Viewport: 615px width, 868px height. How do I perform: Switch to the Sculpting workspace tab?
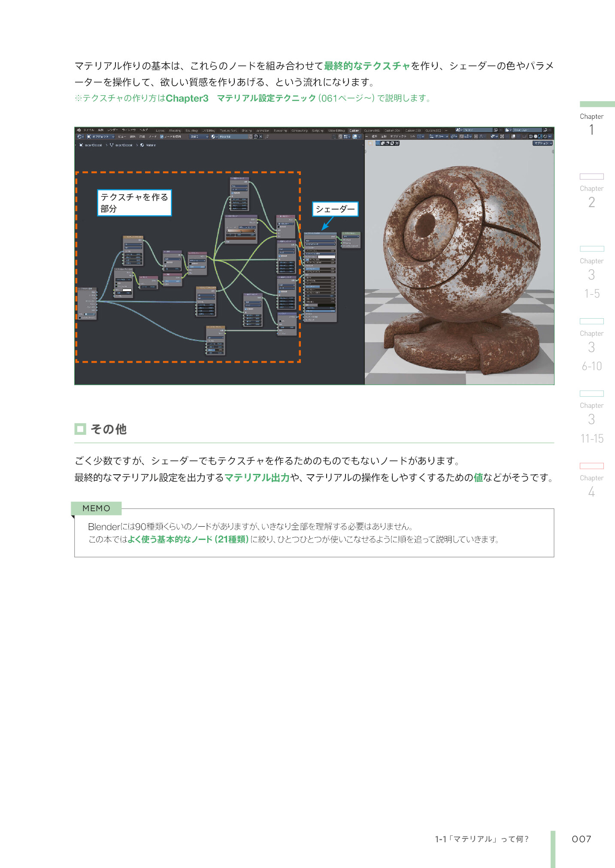(x=192, y=130)
